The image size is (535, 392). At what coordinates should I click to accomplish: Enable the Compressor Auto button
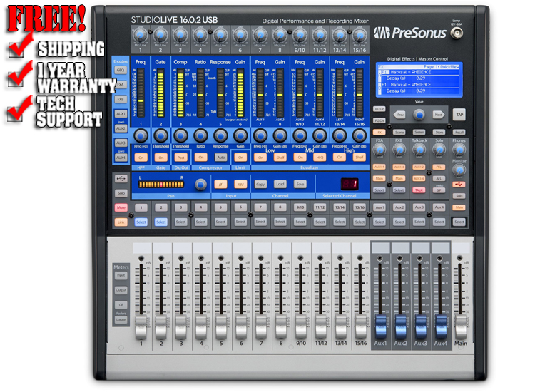(220, 157)
